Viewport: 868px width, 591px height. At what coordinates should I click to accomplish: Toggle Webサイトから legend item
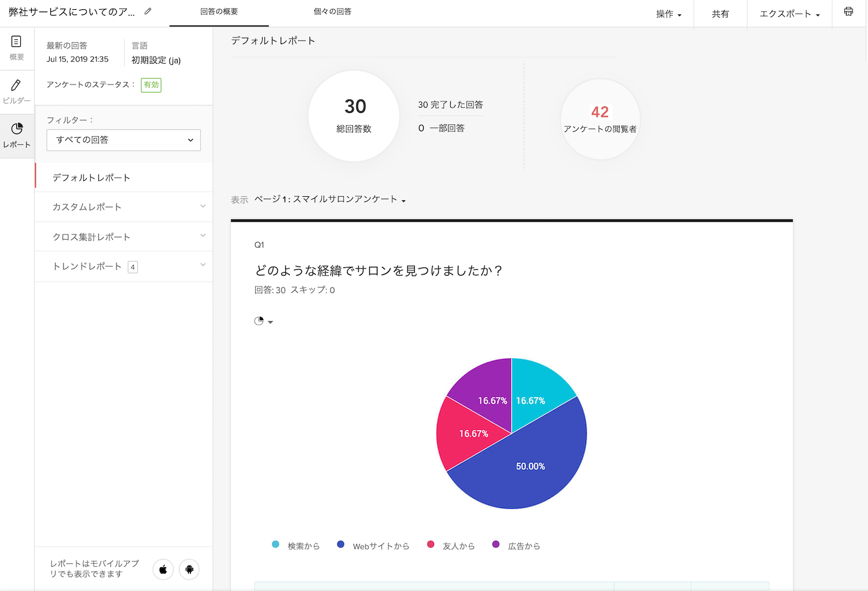tap(373, 545)
